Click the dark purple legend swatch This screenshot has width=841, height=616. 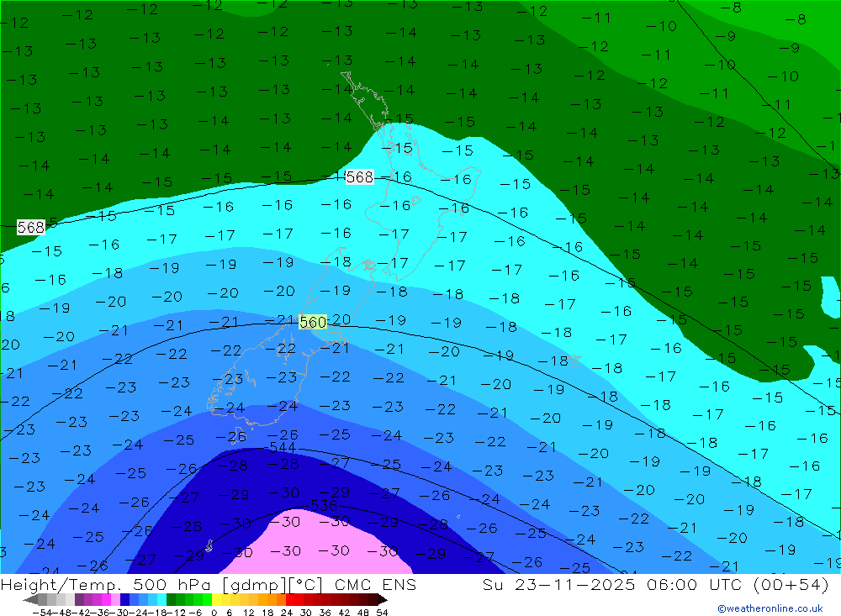pos(79,599)
